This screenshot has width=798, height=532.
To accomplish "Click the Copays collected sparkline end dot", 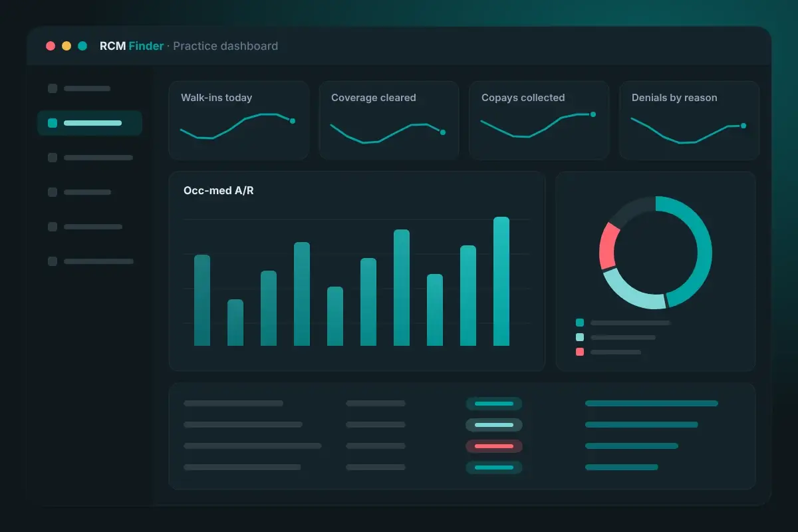I will click(x=593, y=114).
